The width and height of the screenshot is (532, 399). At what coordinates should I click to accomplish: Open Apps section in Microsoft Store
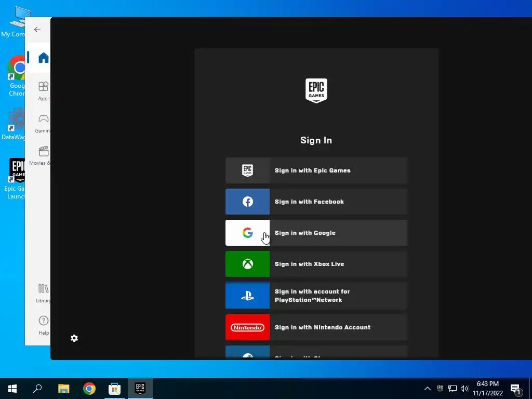(x=44, y=91)
